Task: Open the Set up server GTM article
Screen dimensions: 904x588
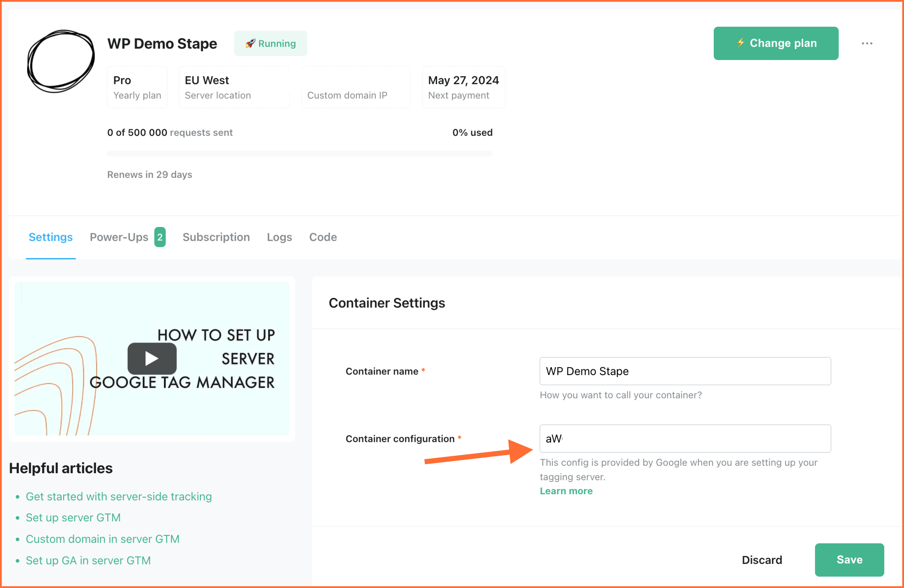Action: 73,518
